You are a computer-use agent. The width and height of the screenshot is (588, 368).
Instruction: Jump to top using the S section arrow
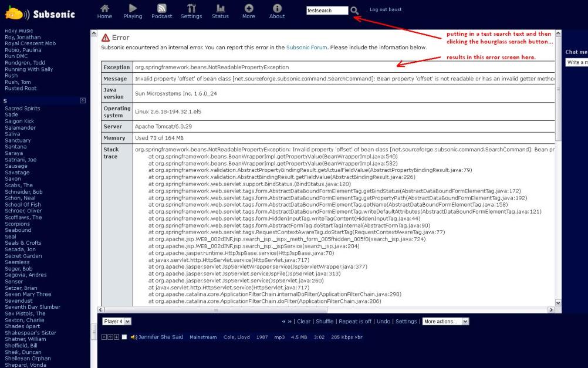(83, 101)
